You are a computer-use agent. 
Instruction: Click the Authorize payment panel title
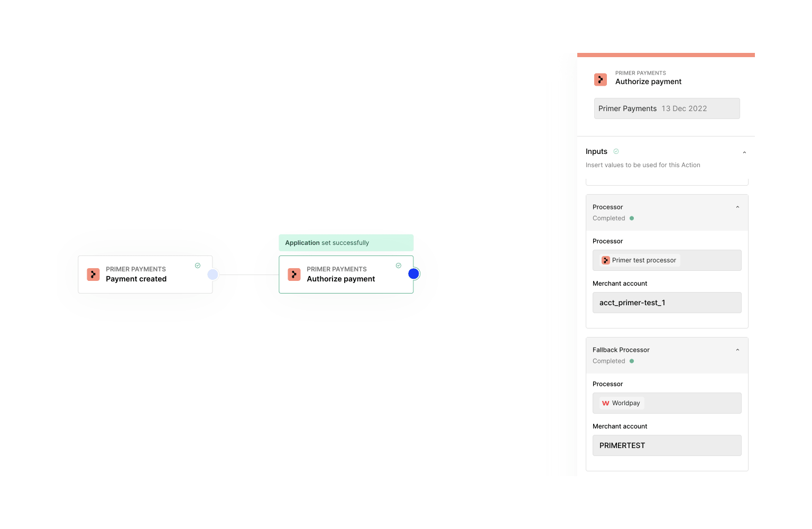coord(648,81)
